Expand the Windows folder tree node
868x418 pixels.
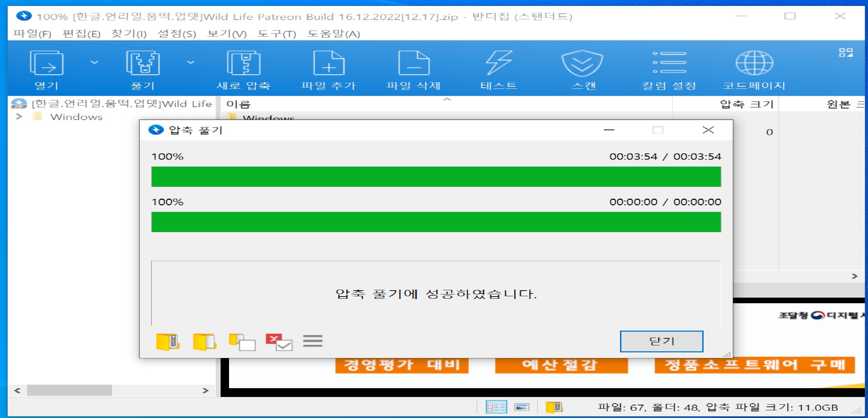coord(19,117)
